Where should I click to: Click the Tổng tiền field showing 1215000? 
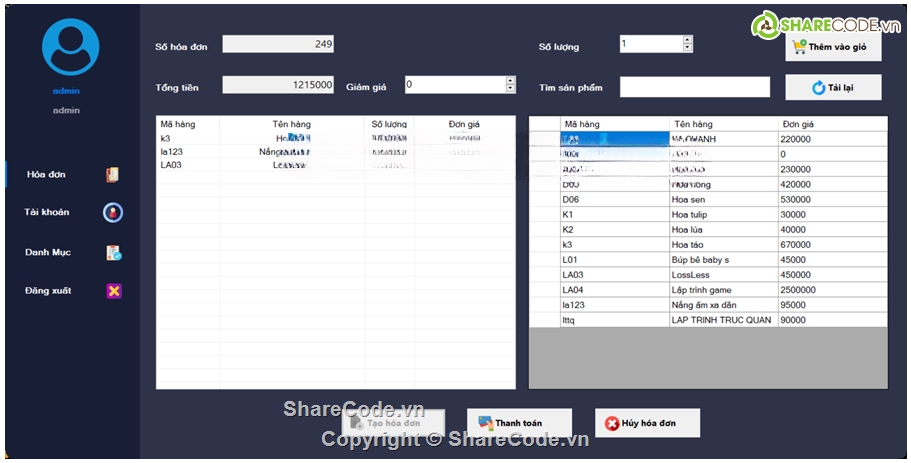pyautogui.click(x=278, y=85)
